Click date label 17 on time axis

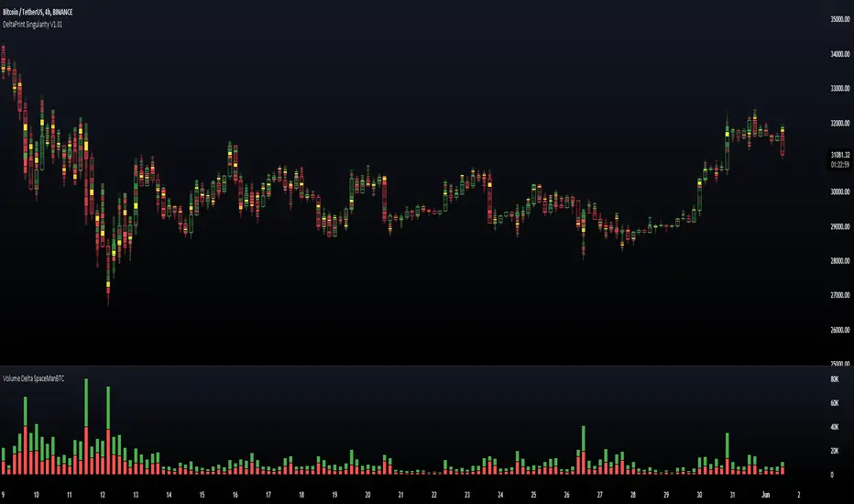coord(268,495)
